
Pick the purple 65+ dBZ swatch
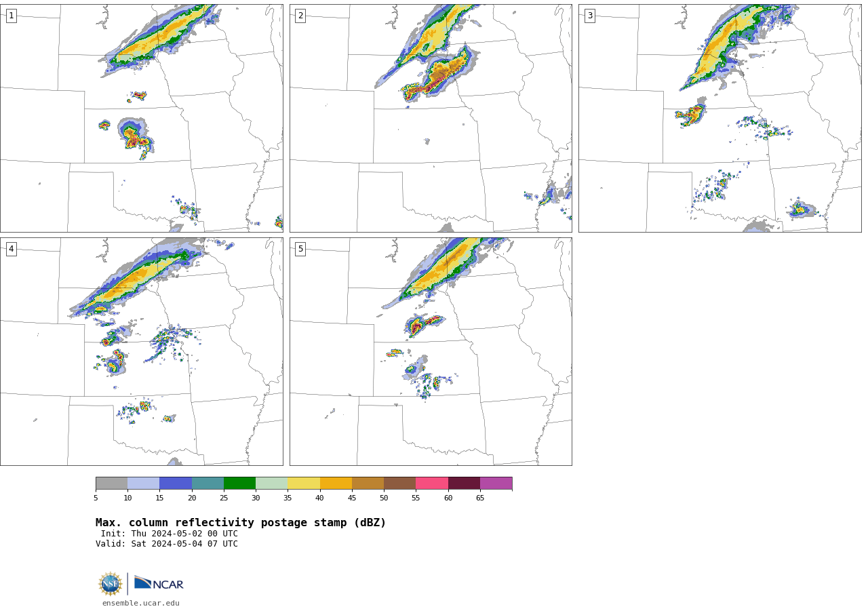496,484
